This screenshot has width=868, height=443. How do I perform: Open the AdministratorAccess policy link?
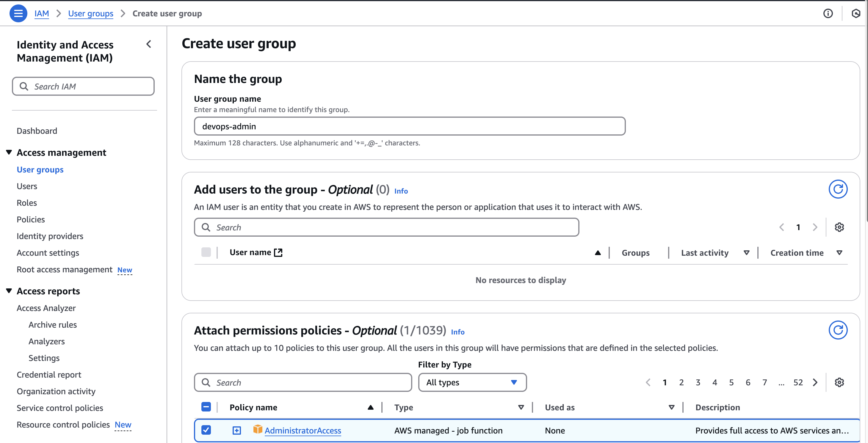click(303, 430)
